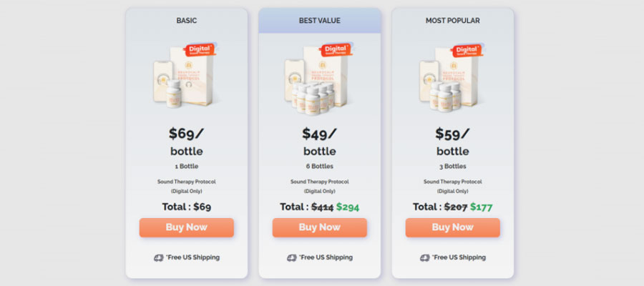The width and height of the screenshot is (644, 286).
Task: Click the red Digital badge on Best Value product
Action: pos(336,49)
